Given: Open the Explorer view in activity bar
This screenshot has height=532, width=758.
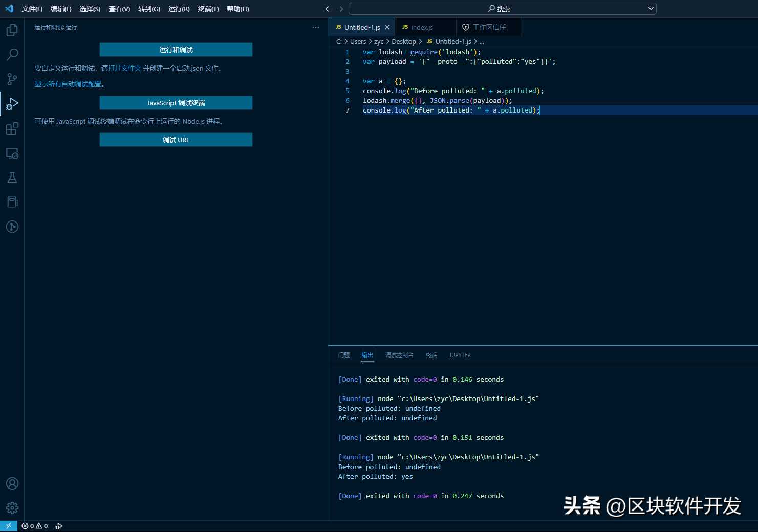Looking at the screenshot, I should [12, 31].
